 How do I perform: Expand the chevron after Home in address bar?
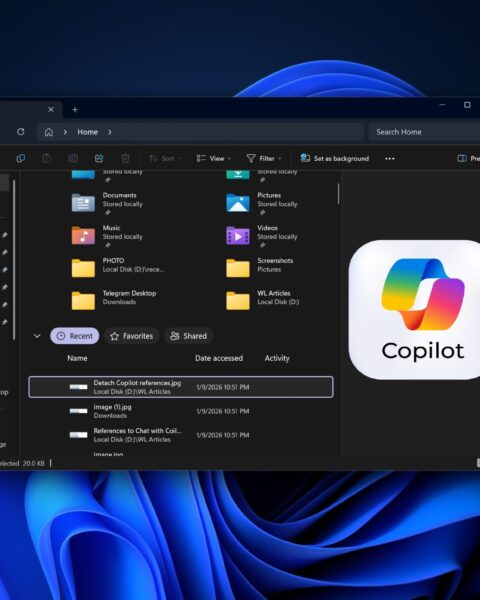110,132
